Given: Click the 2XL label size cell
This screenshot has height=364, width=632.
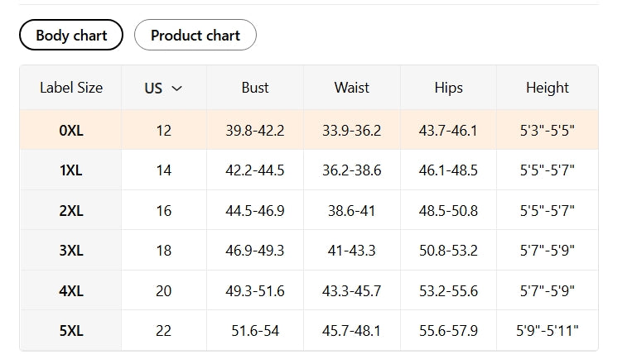Looking at the screenshot, I should [71, 211].
